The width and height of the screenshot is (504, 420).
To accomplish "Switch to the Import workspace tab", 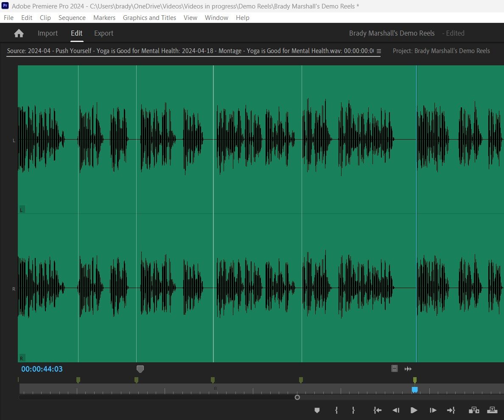I will (48, 33).
